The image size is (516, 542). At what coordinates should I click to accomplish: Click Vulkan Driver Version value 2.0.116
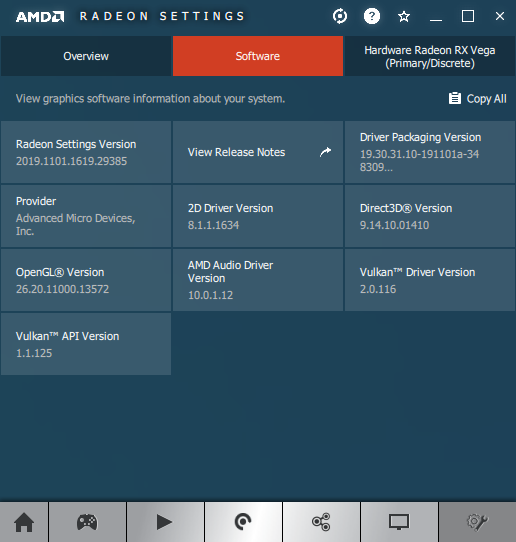click(x=378, y=289)
